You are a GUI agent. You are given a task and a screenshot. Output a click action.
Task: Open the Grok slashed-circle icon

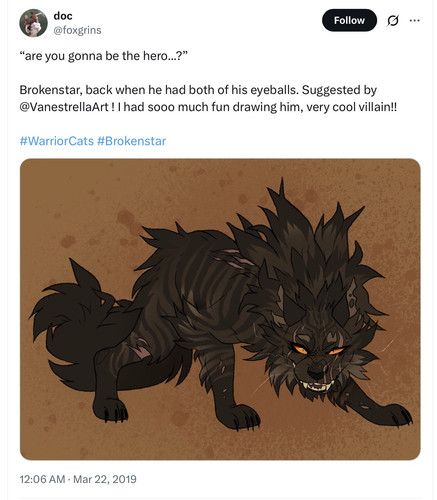click(x=393, y=21)
